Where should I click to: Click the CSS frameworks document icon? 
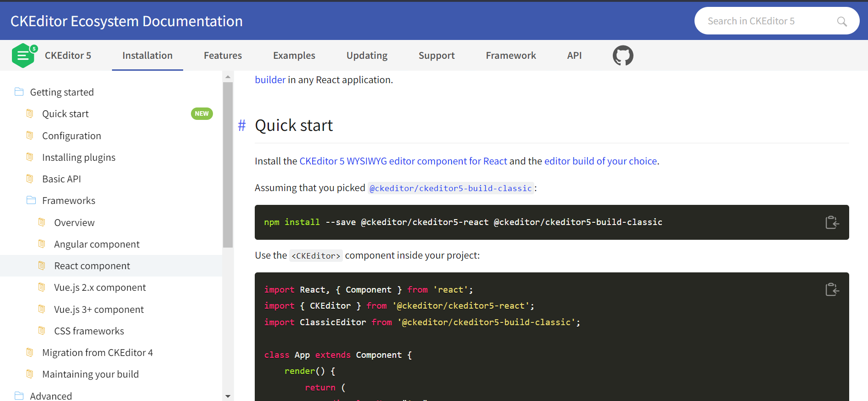tap(42, 331)
